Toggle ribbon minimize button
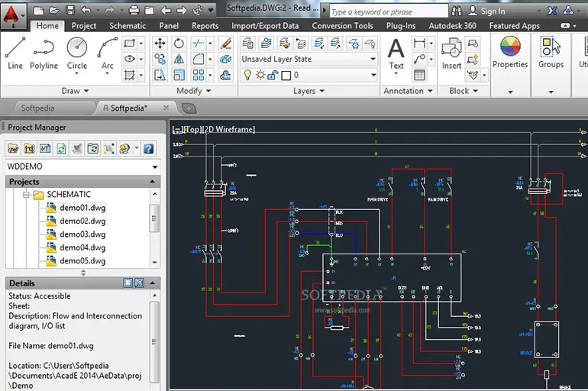 pyautogui.click(x=565, y=26)
